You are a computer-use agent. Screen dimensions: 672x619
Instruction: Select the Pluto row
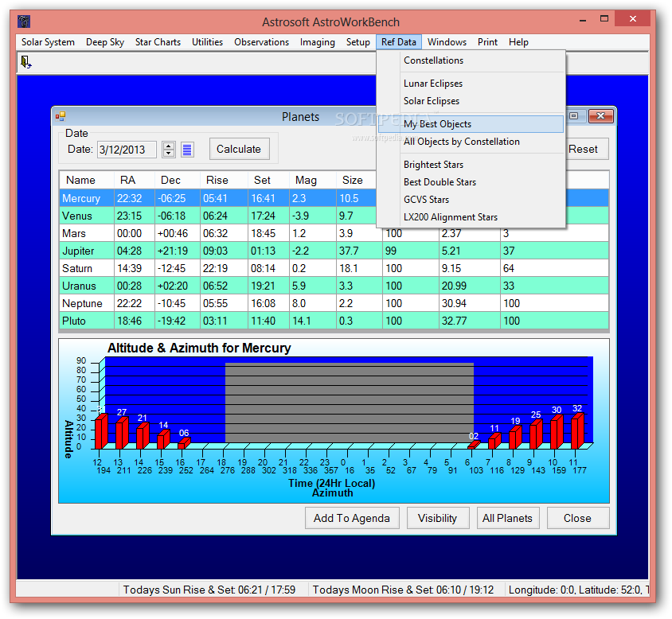point(334,321)
